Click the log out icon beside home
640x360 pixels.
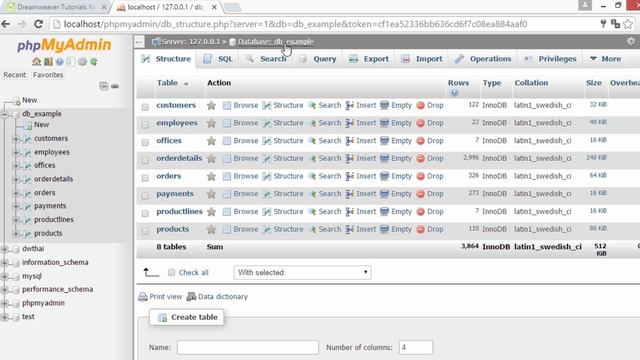click(x=48, y=62)
